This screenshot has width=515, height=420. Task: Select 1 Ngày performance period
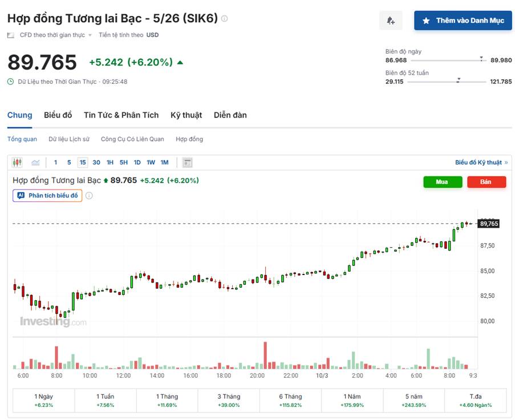pyautogui.click(x=44, y=400)
